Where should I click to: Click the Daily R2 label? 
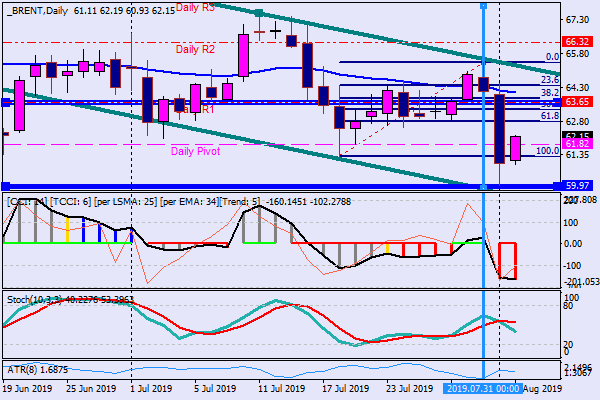[x=195, y=48]
